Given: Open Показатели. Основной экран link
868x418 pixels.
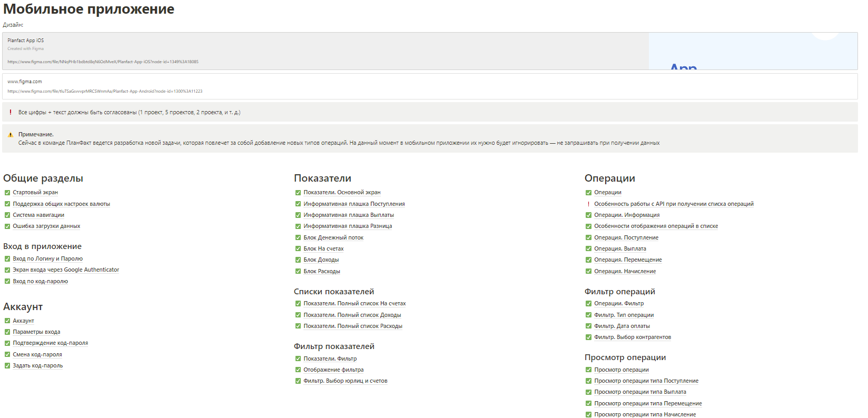Looking at the screenshot, I should pyautogui.click(x=342, y=193).
